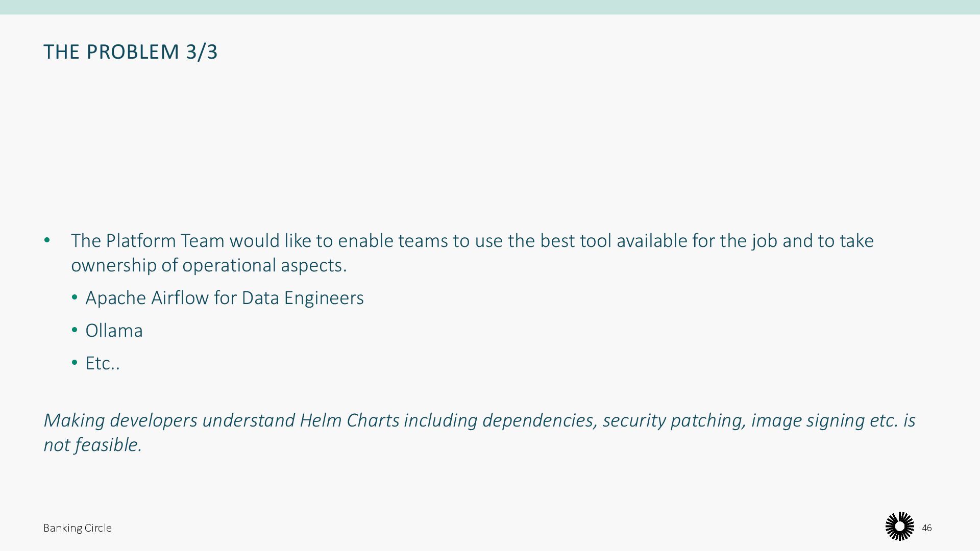Click the Etc.. sub-bullet text

pos(103,363)
